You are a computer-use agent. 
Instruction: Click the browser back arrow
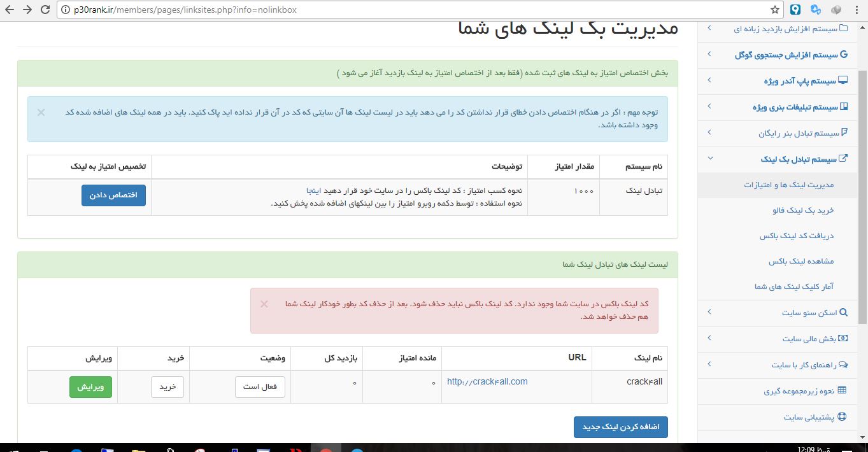point(9,10)
